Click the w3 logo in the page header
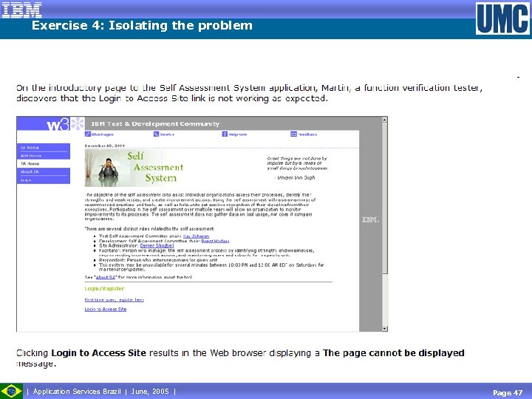The height and width of the screenshot is (399, 532). click(x=58, y=124)
